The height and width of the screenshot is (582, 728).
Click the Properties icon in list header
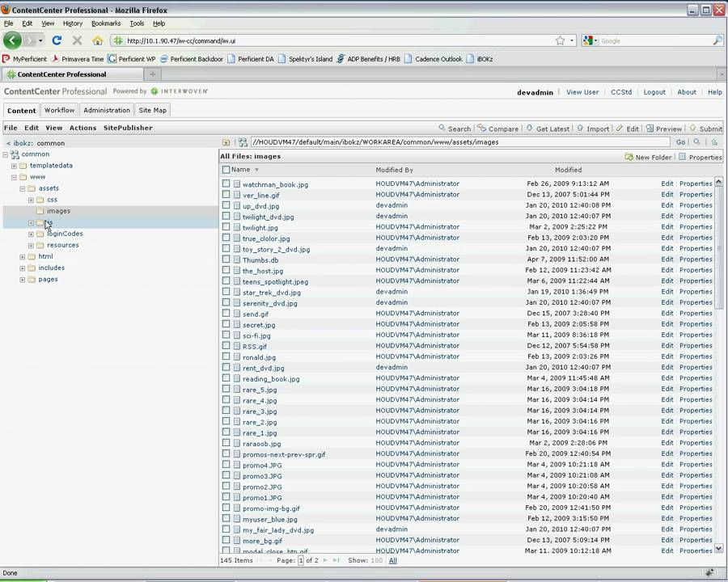click(682, 157)
